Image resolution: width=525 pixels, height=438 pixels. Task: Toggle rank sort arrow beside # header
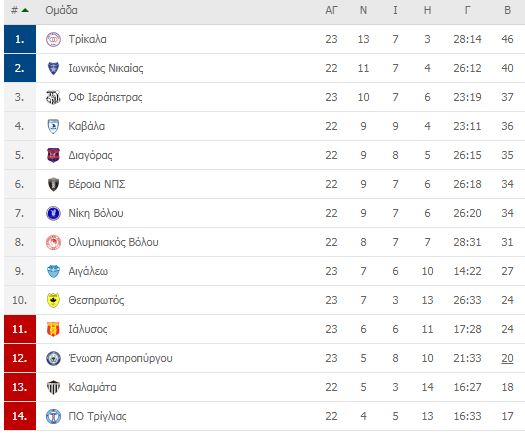click(25, 10)
